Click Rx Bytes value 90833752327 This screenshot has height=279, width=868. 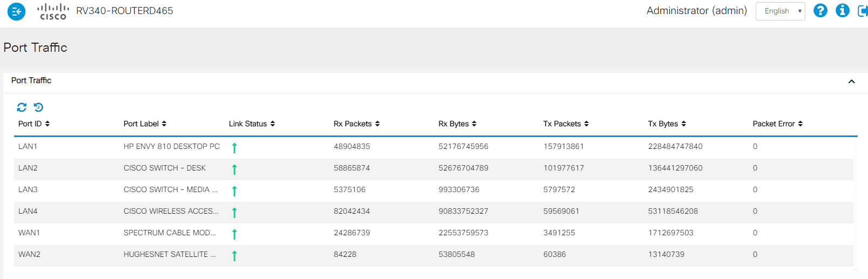pyautogui.click(x=463, y=211)
